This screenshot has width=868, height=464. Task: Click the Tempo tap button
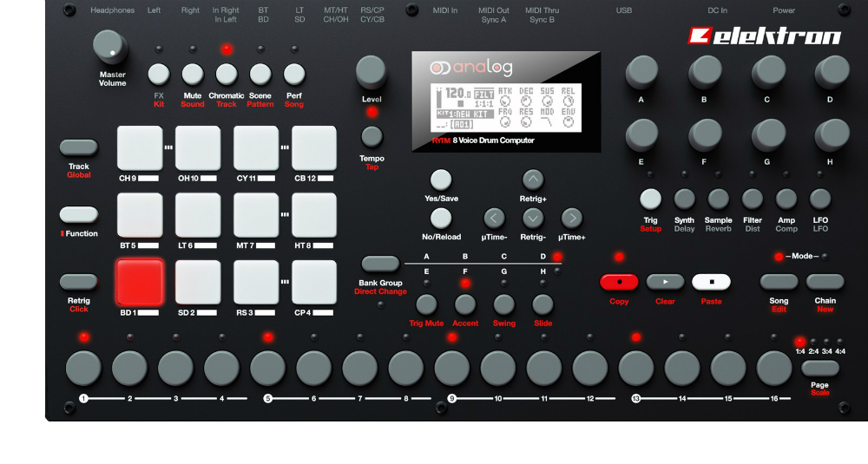click(372, 137)
